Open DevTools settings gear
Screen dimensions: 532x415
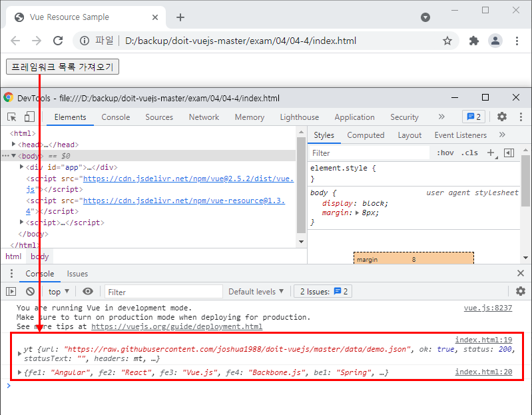click(x=502, y=117)
